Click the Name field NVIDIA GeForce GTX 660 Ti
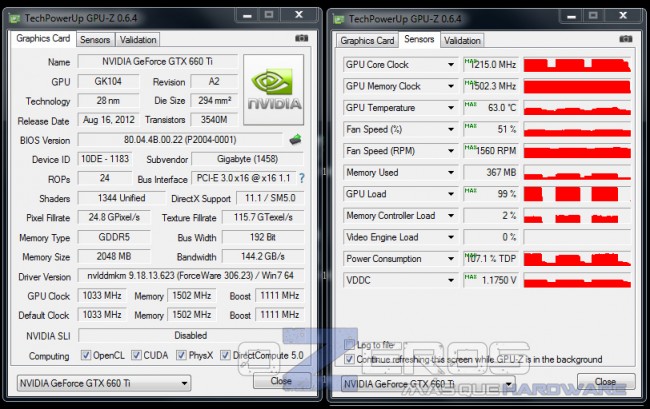The image size is (650, 409). 158,61
